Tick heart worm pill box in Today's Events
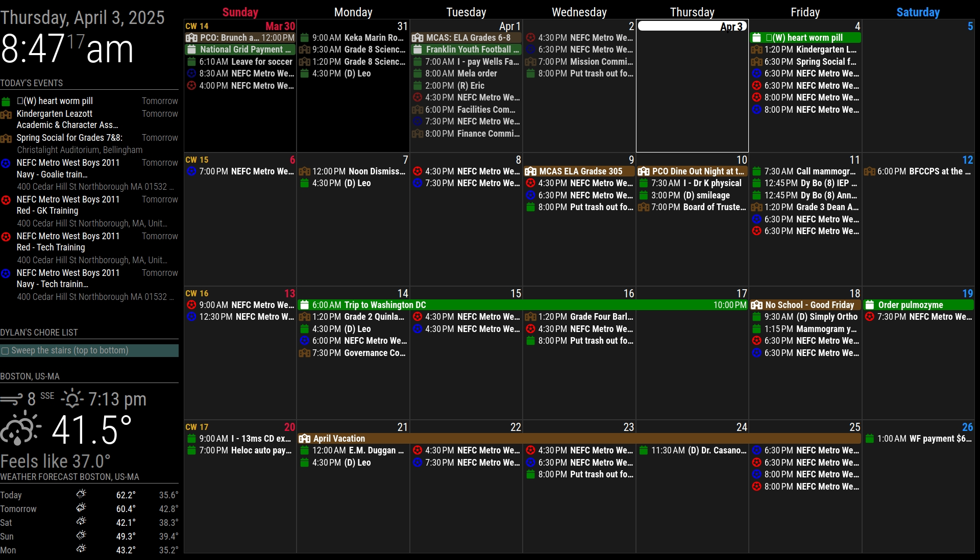Image resolution: width=980 pixels, height=560 pixels. tap(20, 101)
